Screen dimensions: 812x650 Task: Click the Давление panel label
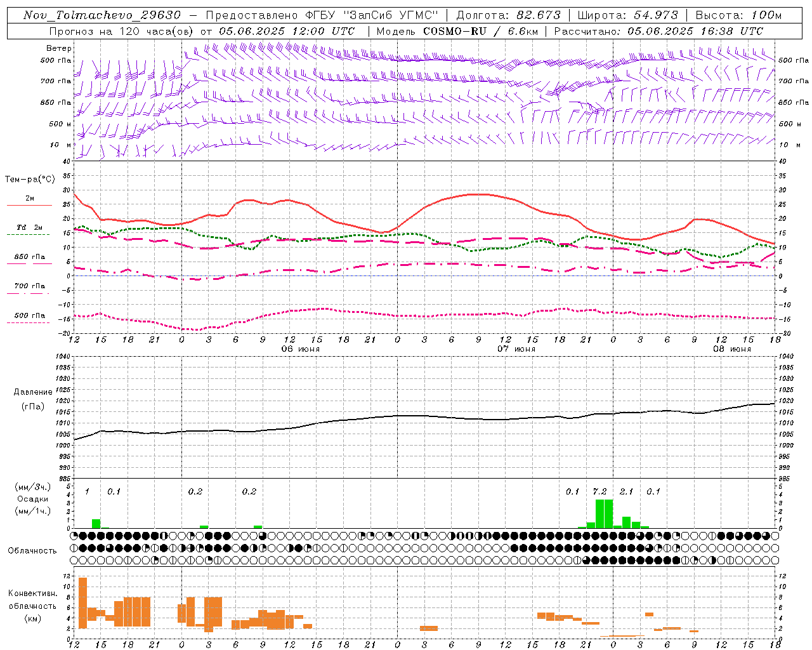(33, 392)
